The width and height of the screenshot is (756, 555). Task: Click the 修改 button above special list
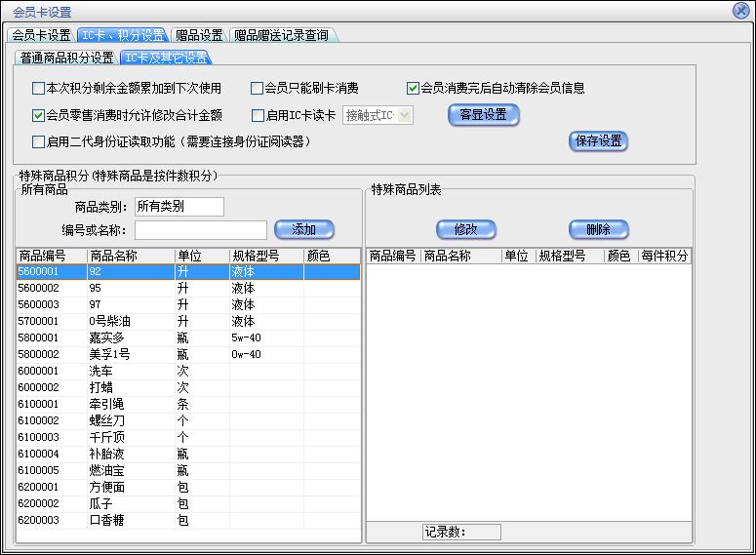coord(465,229)
